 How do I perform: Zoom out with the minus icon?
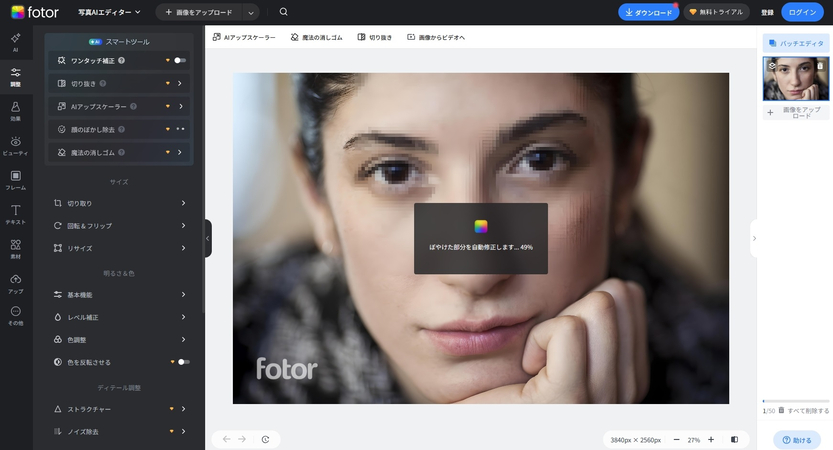pyautogui.click(x=676, y=440)
